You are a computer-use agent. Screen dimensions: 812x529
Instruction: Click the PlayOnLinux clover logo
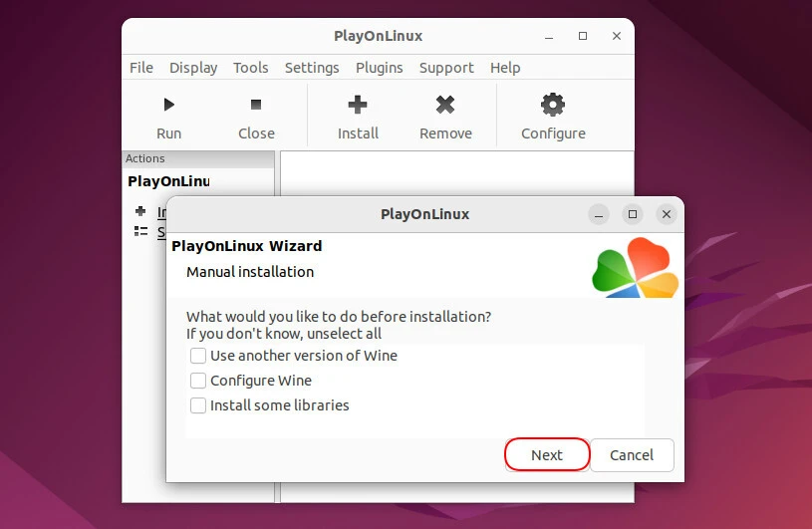tap(635, 268)
